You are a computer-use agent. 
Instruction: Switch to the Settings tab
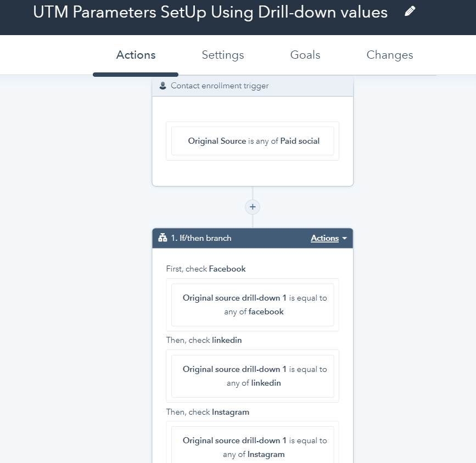[x=222, y=55]
